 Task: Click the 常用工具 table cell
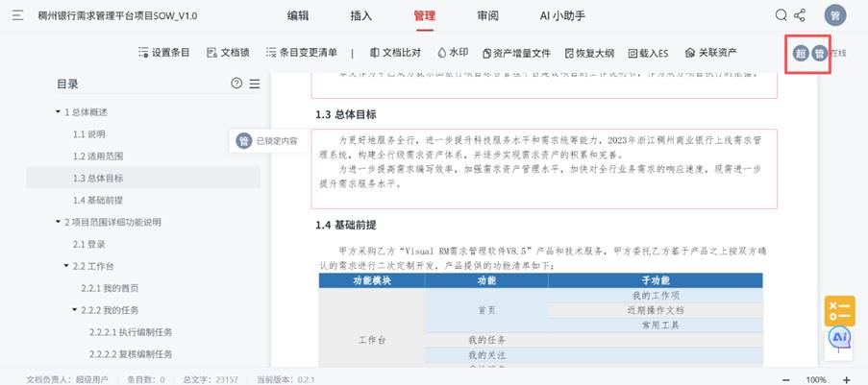click(x=656, y=325)
